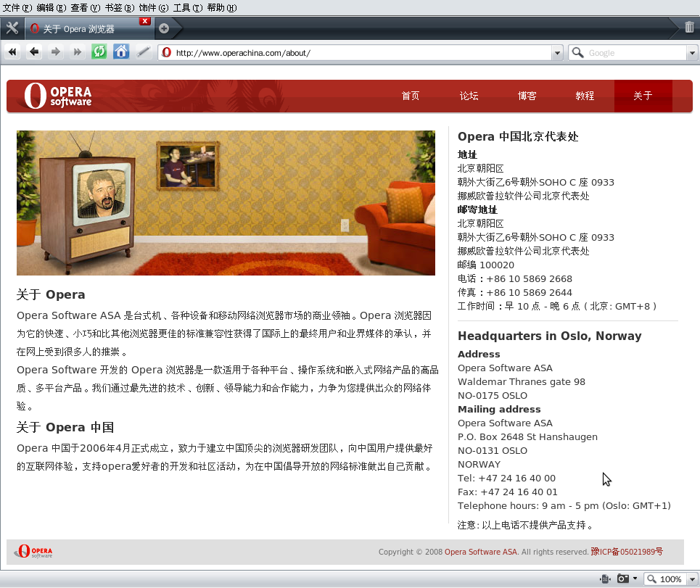Screen dimensions: 700x588
Task: Open the 博客 navigation link
Action: click(x=527, y=96)
